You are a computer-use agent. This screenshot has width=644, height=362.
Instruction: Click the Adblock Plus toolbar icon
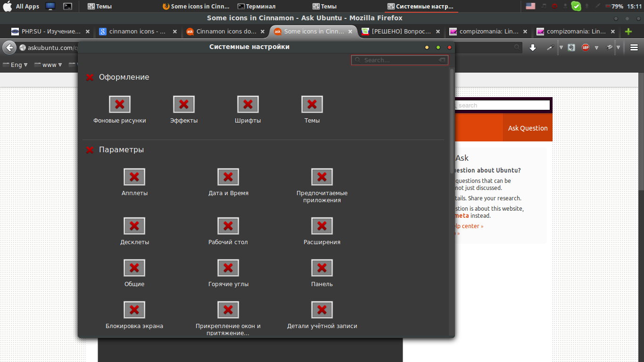coord(586,48)
